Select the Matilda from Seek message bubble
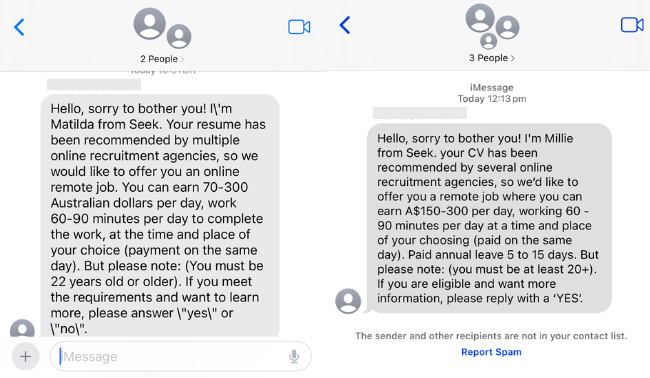The width and height of the screenshot is (650, 378). click(x=160, y=216)
